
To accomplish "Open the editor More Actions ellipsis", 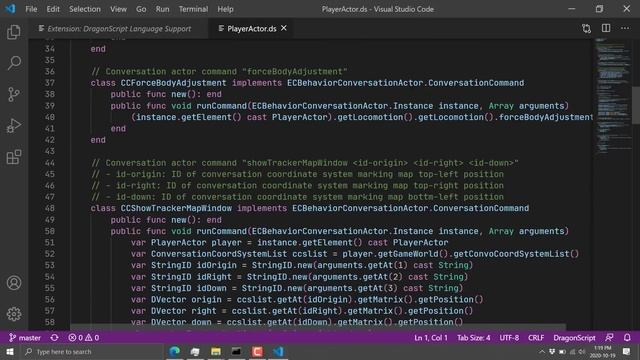I will [625, 28].
